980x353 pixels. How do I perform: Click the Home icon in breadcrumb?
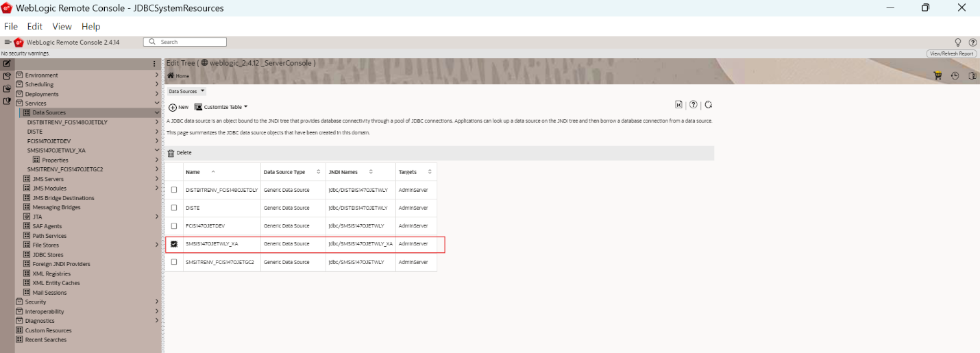[171, 75]
